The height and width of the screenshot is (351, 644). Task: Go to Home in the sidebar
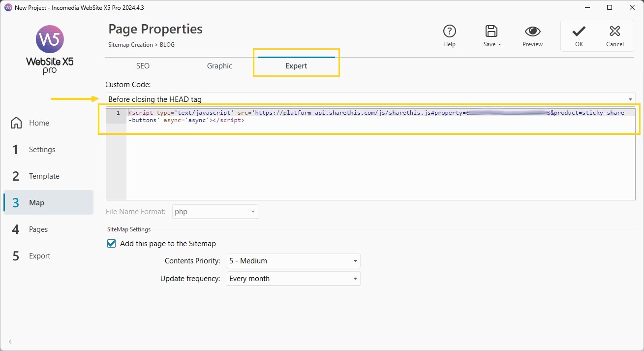(x=48, y=123)
